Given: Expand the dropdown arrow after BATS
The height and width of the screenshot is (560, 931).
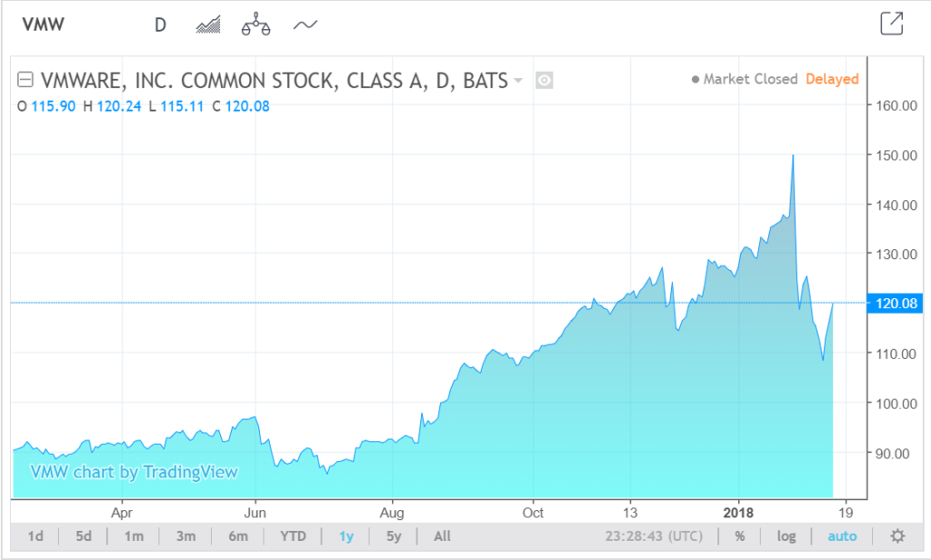Looking at the screenshot, I should pos(518,80).
